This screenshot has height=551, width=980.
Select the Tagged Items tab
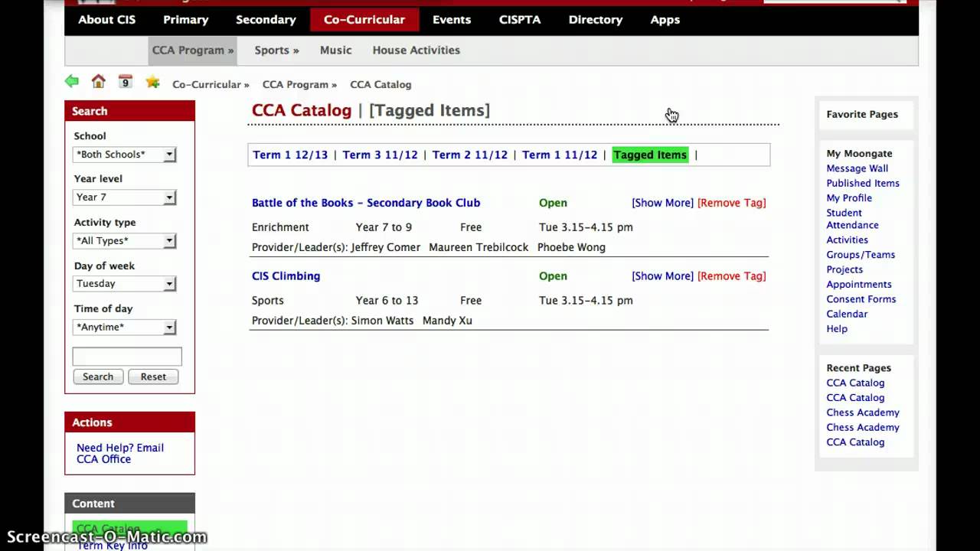click(x=650, y=155)
